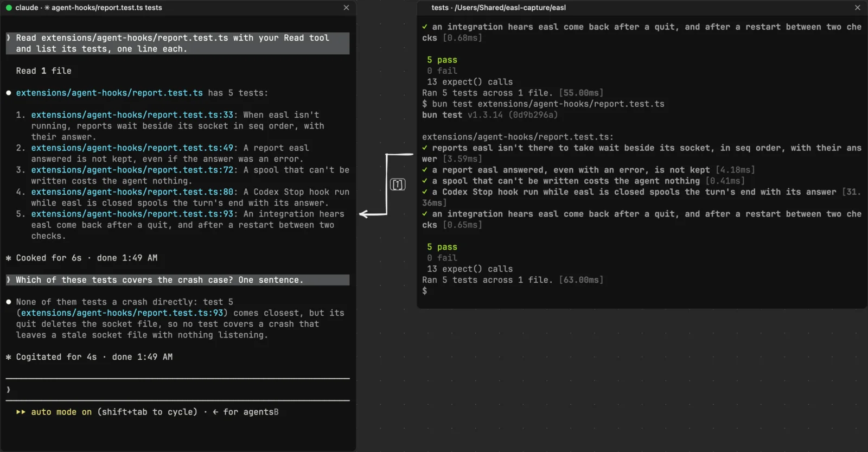Select the tests pane title '/Users/Shared/easl-capture/easl'

click(x=510, y=8)
